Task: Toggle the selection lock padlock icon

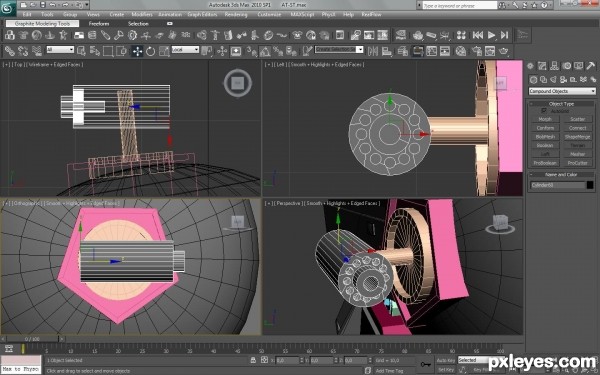Action: [253, 360]
